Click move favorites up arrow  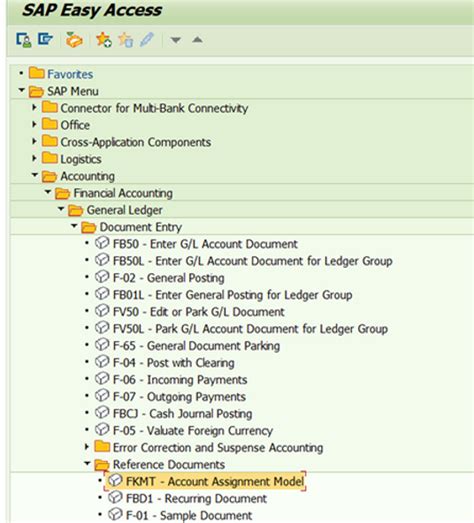click(197, 40)
